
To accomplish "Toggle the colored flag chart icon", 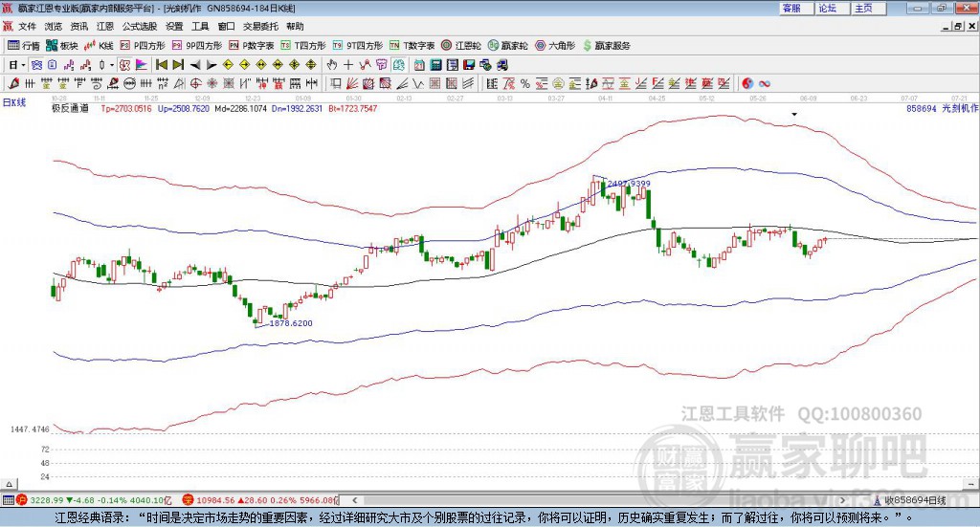I will (x=142, y=65).
